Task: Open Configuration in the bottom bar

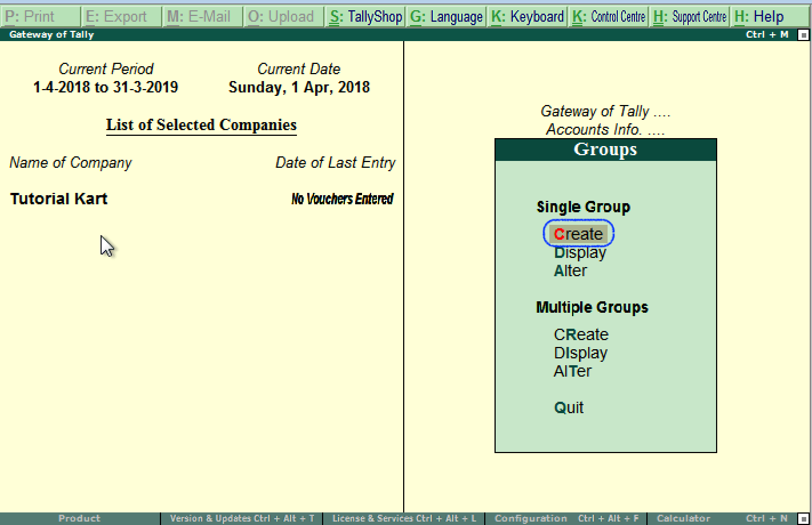Action: [x=566, y=518]
